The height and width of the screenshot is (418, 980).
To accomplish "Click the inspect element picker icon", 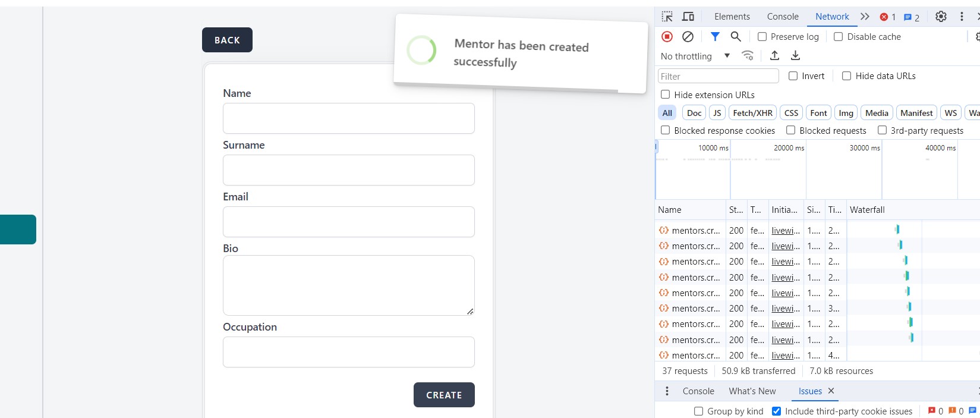I will [667, 17].
